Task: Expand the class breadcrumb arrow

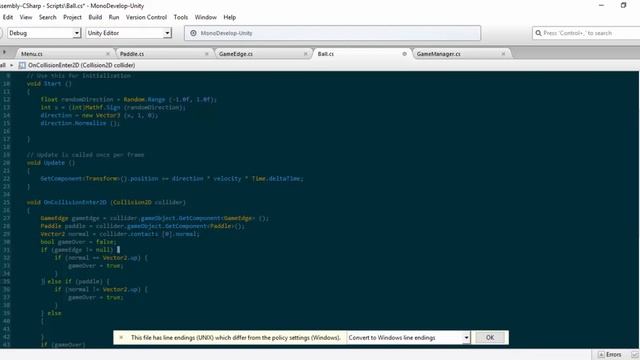Action: click(x=11, y=65)
